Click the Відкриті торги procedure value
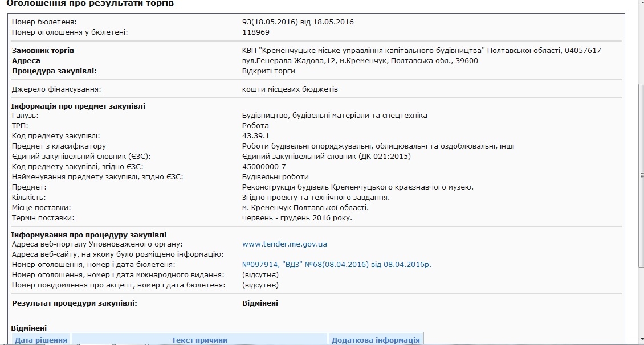This screenshot has height=345, width=644. [268, 71]
